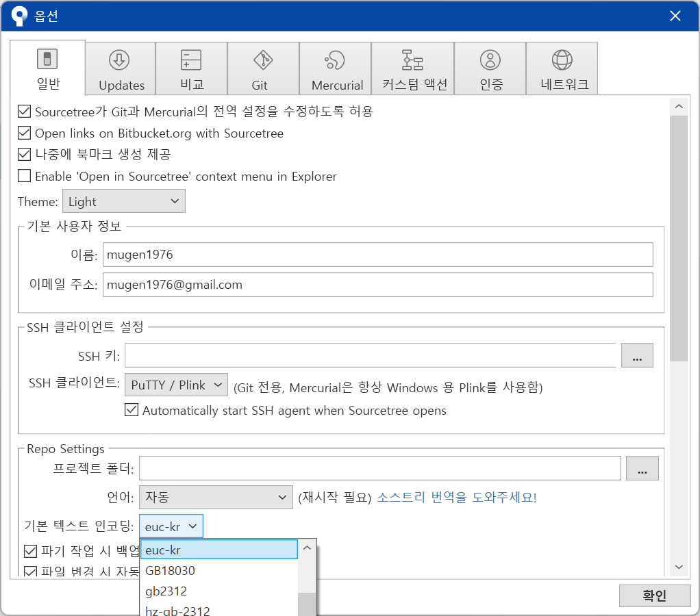Click the 확인 button
The width and height of the screenshot is (700, 616).
click(655, 595)
